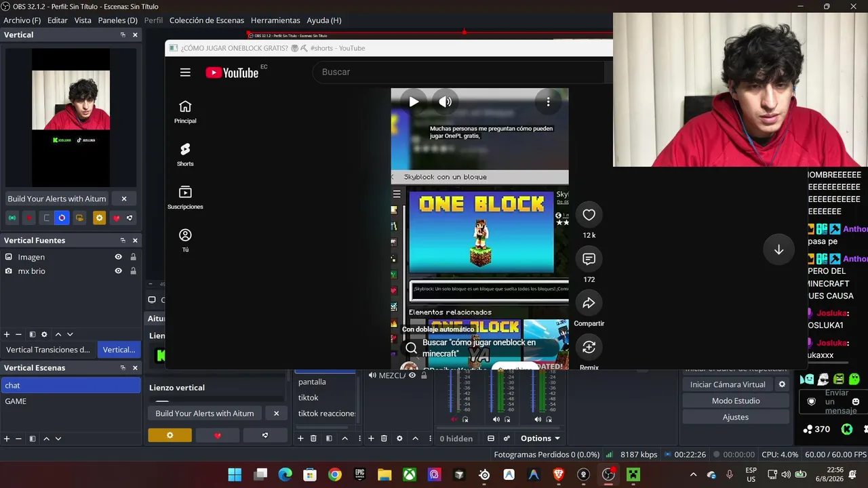This screenshot has width=868, height=488.
Task: Open the Brave browser taskbar icon
Action: 559,474
